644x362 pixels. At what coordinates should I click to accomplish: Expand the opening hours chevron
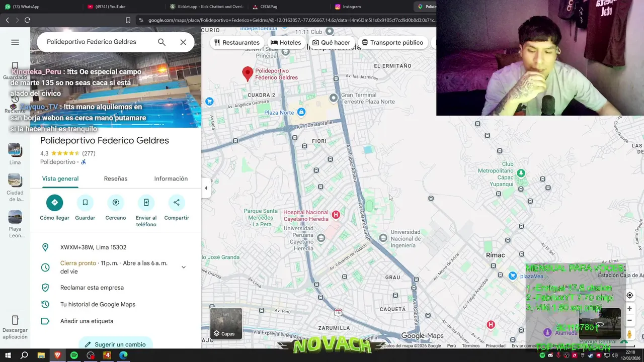(x=184, y=267)
